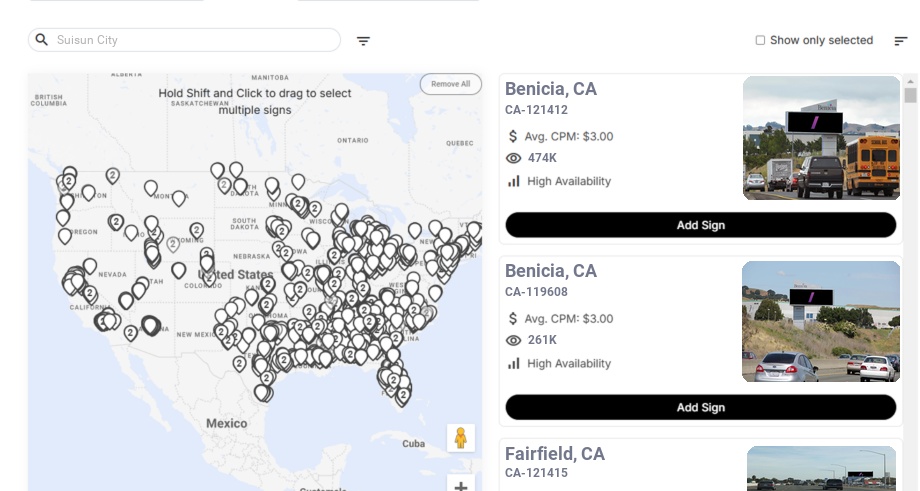
Task: Open the CA-121412 billboard photo
Action: tap(821, 138)
